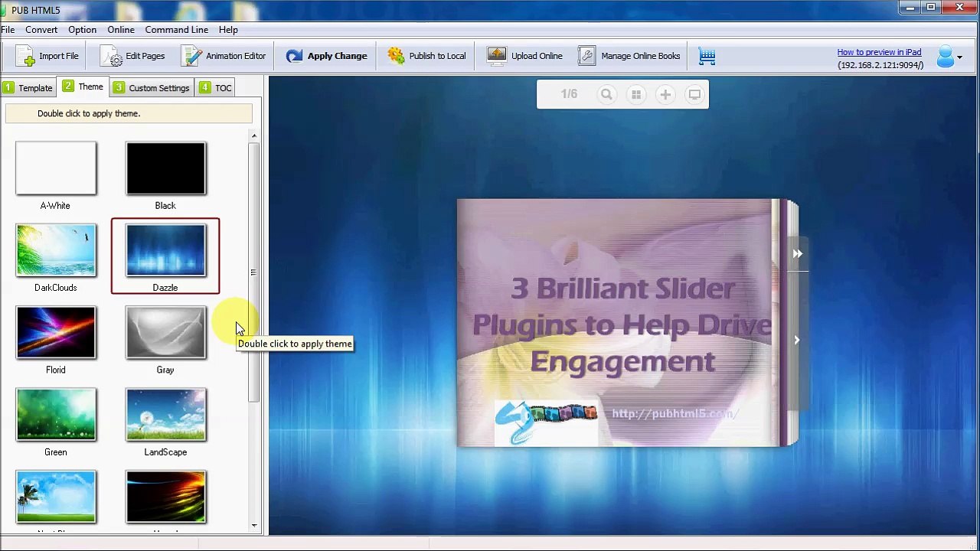Image resolution: width=980 pixels, height=551 pixels.
Task: Click Apply Change button
Action: [327, 56]
